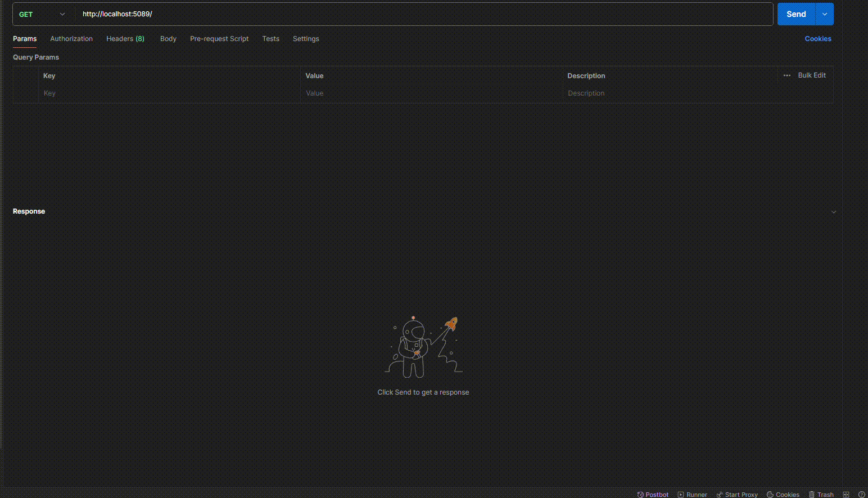
Task: Open the Send options arrow
Action: click(x=825, y=14)
